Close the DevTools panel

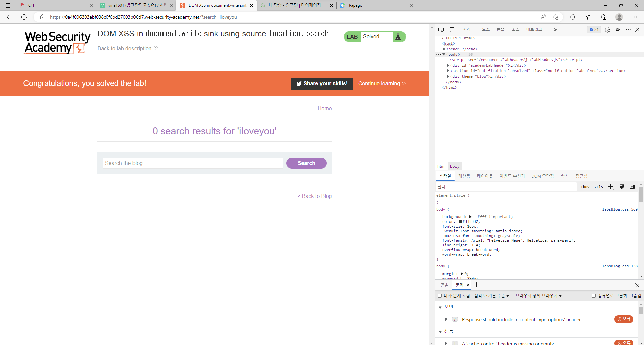point(637,30)
